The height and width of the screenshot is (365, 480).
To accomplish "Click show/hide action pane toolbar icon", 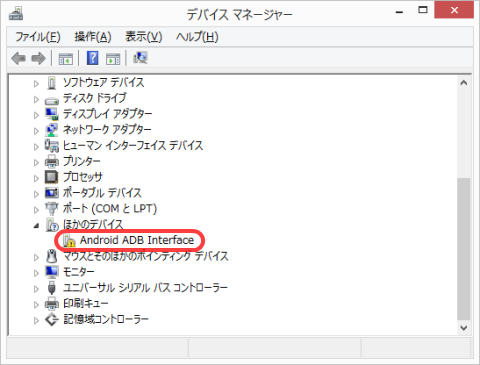I will [113, 59].
